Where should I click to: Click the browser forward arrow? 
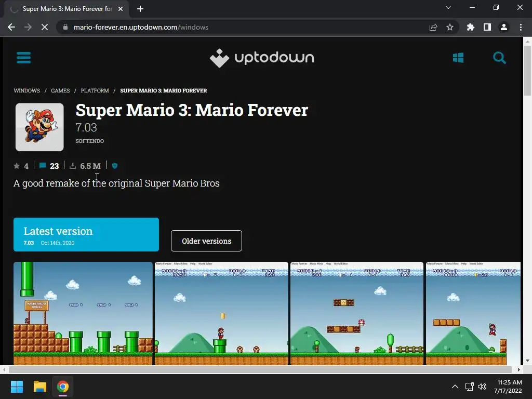click(28, 27)
